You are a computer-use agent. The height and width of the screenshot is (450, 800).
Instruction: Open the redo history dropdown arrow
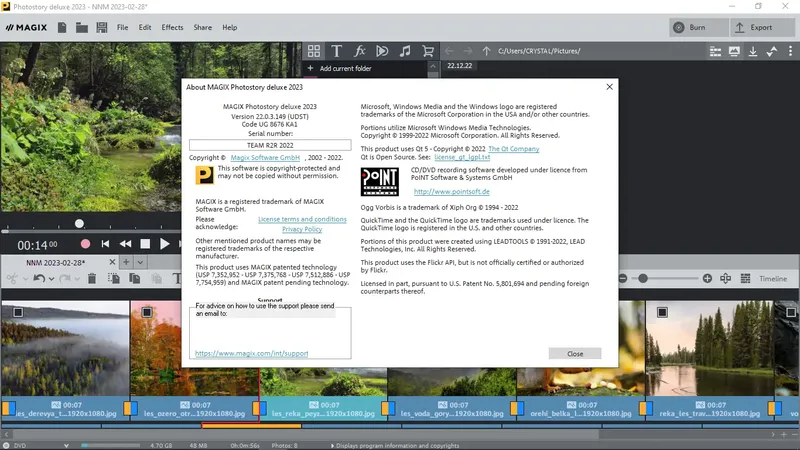[77, 279]
